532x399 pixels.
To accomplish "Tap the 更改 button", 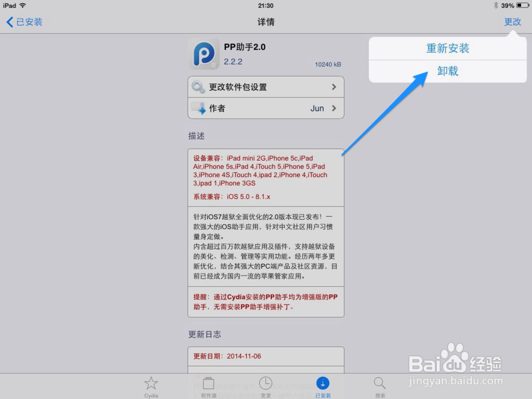I will pos(512,22).
